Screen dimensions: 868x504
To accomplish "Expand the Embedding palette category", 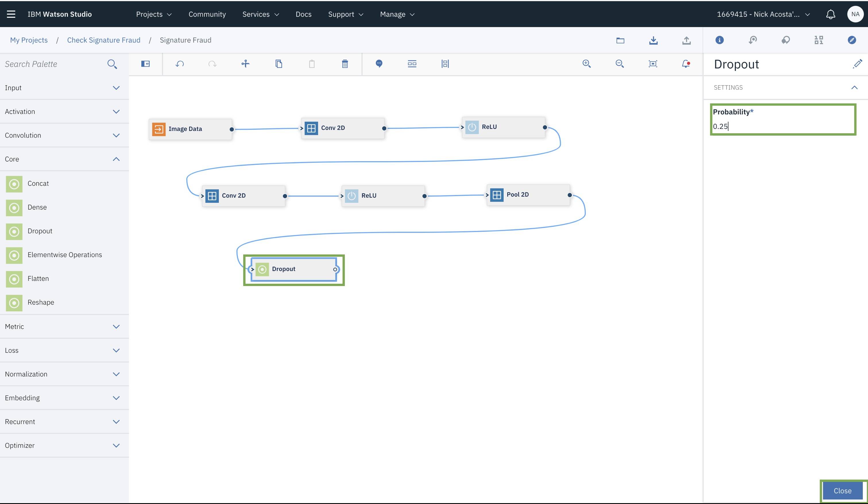I will pos(64,398).
